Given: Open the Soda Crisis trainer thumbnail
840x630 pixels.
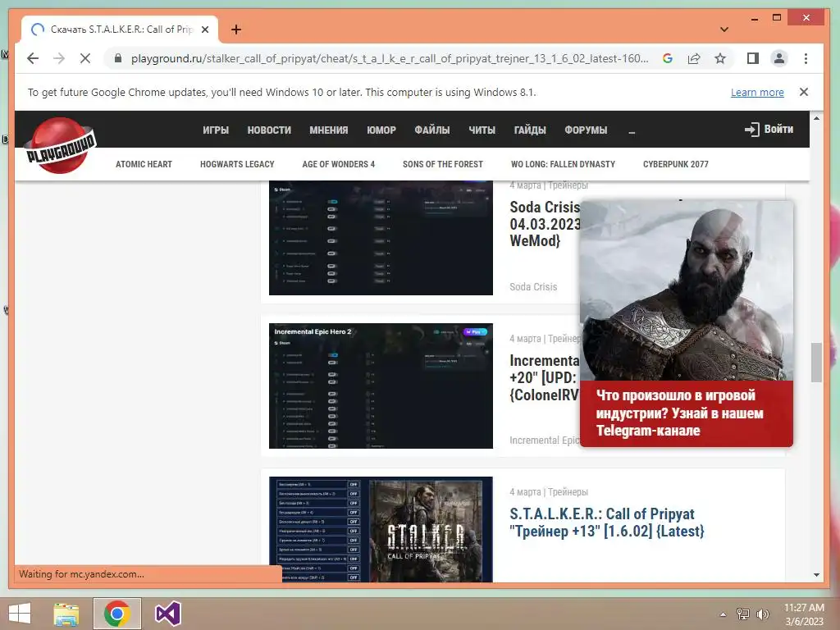Looking at the screenshot, I should point(381,238).
